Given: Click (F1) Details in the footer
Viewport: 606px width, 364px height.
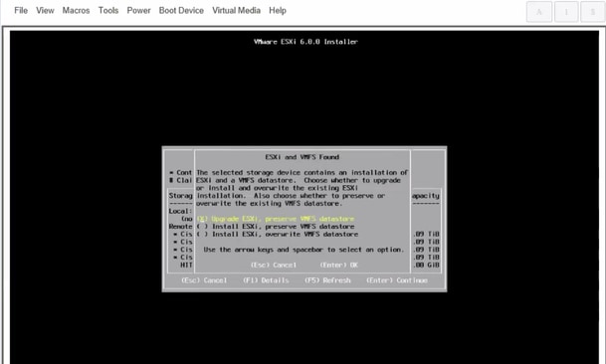Looking at the screenshot, I should pyautogui.click(x=266, y=280).
